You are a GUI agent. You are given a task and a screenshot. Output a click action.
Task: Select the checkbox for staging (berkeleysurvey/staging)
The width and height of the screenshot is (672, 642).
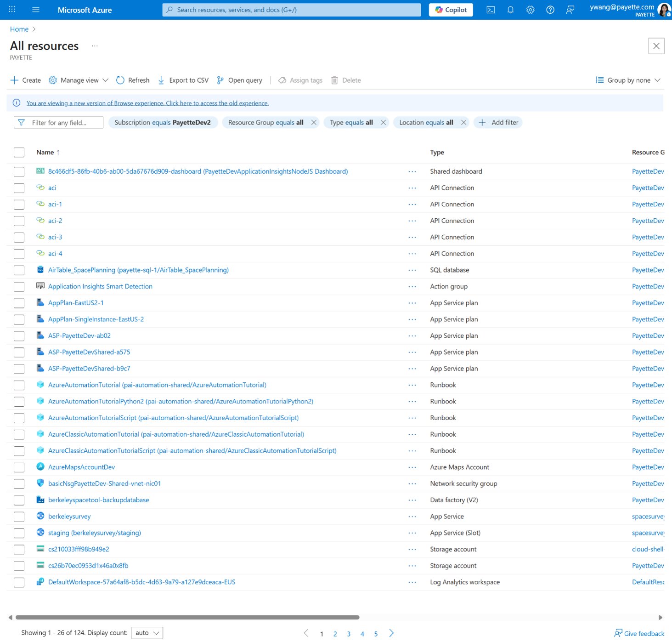pos(19,533)
